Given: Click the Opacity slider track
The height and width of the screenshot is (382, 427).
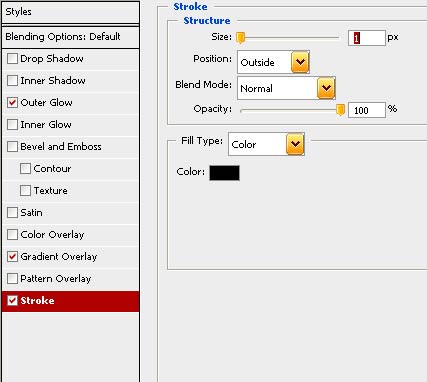Looking at the screenshot, I should (289, 110).
